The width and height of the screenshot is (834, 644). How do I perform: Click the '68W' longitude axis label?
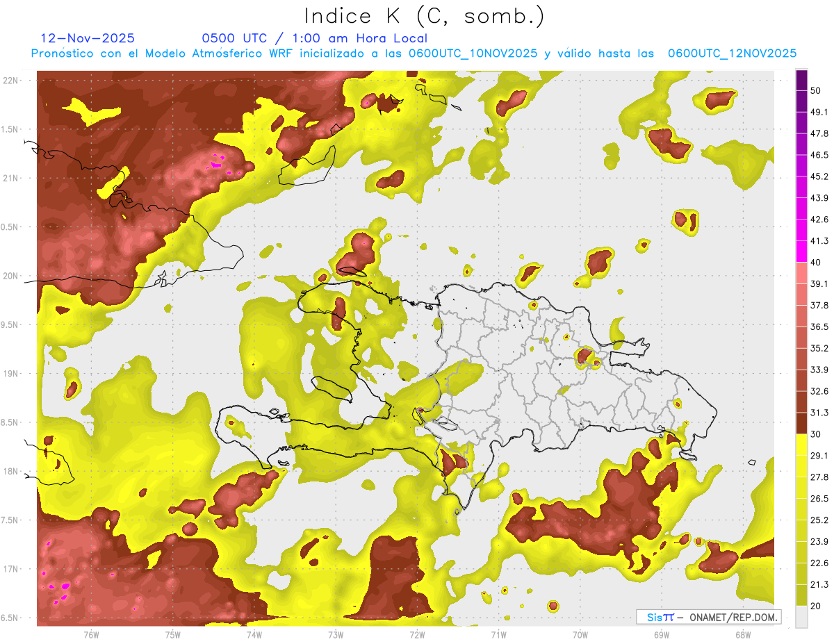click(x=742, y=635)
